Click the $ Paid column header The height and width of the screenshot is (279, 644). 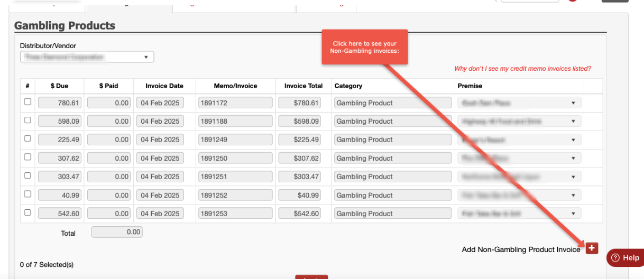click(109, 86)
